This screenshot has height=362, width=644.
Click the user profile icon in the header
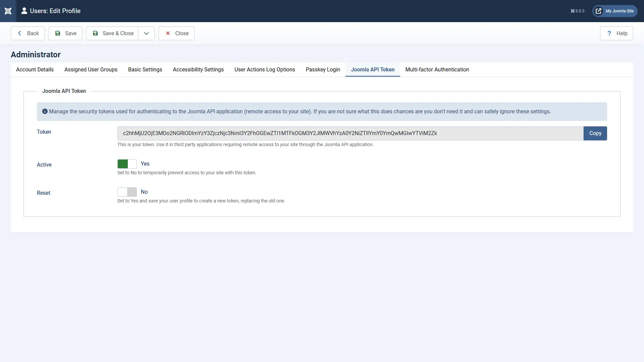[24, 11]
